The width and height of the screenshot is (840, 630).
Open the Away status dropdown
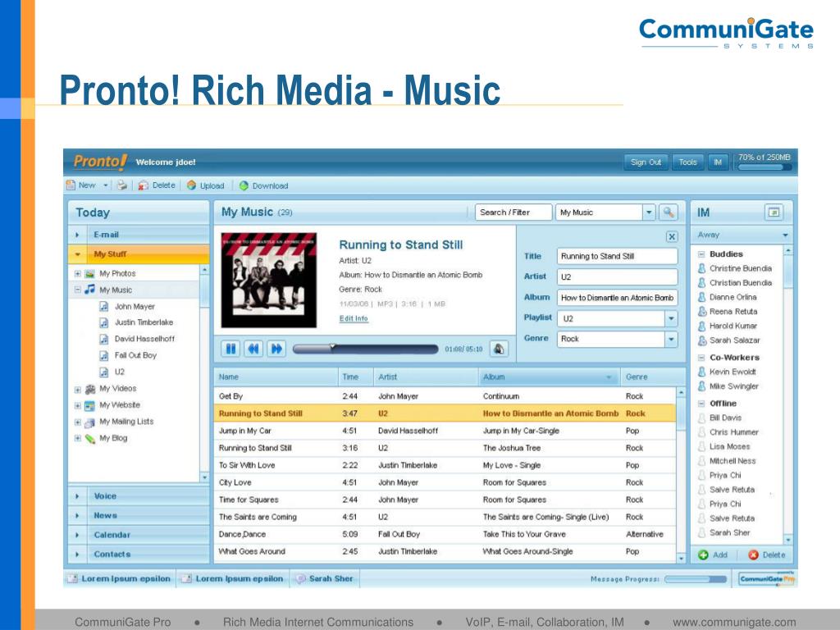click(x=785, y=235)
